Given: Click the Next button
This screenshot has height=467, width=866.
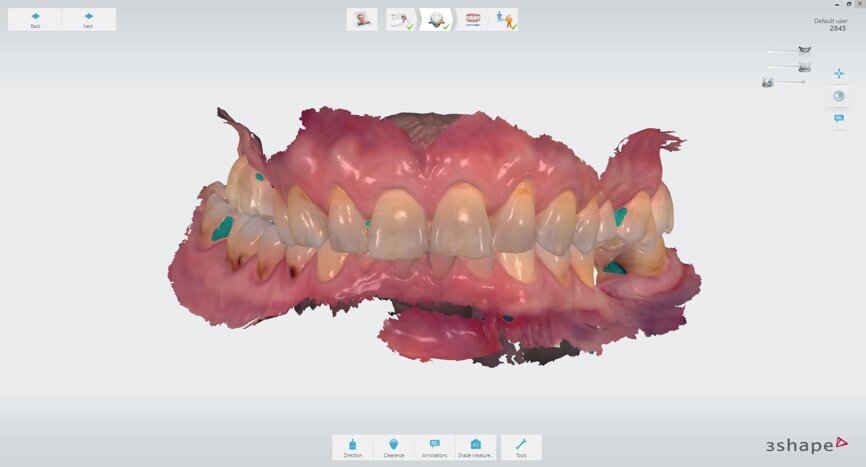Looking at the screenshot, I should pyautogui.click(x=89, y=19).
